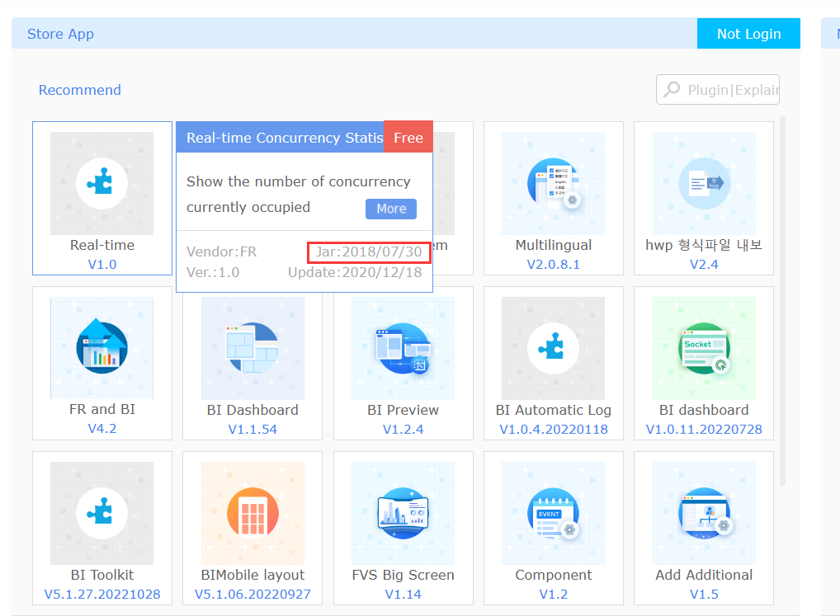Click the V1.0.11.20220728 version label
840x616 pixels.
pyautogui.click(x=704, y=429)
